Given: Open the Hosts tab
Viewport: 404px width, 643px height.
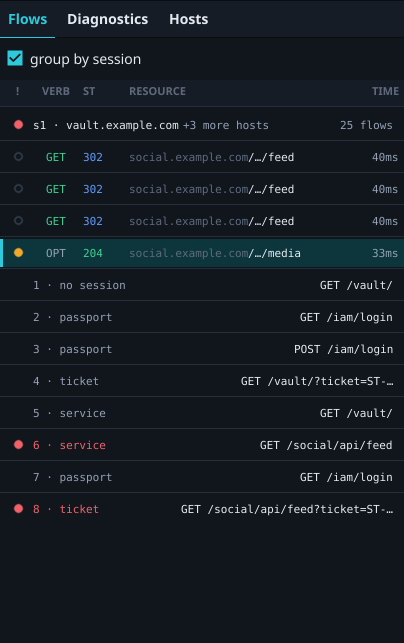Looking at the screenshot, I should pyautogui.click(x=189, y=19).
